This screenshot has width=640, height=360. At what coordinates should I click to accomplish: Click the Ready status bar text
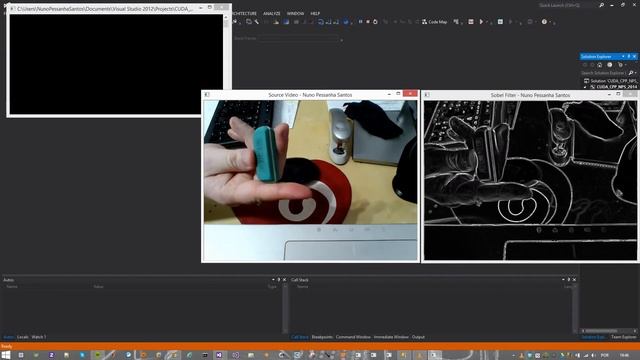tap(7, 346)
